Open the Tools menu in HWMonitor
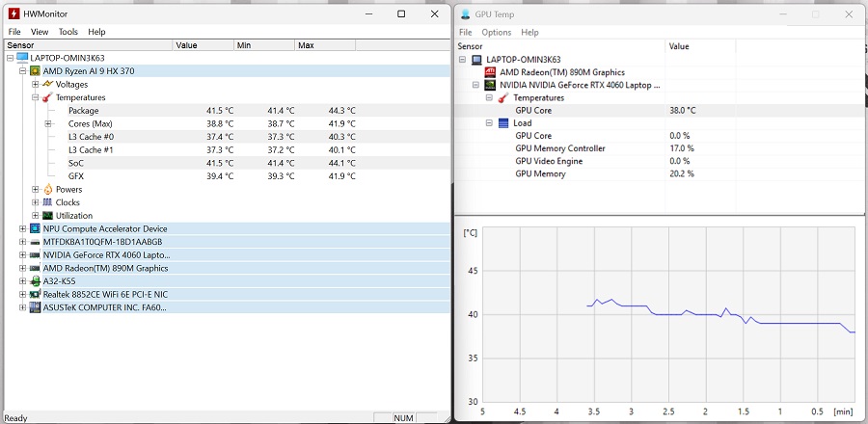868x424 pixels. tap(68, 32)
